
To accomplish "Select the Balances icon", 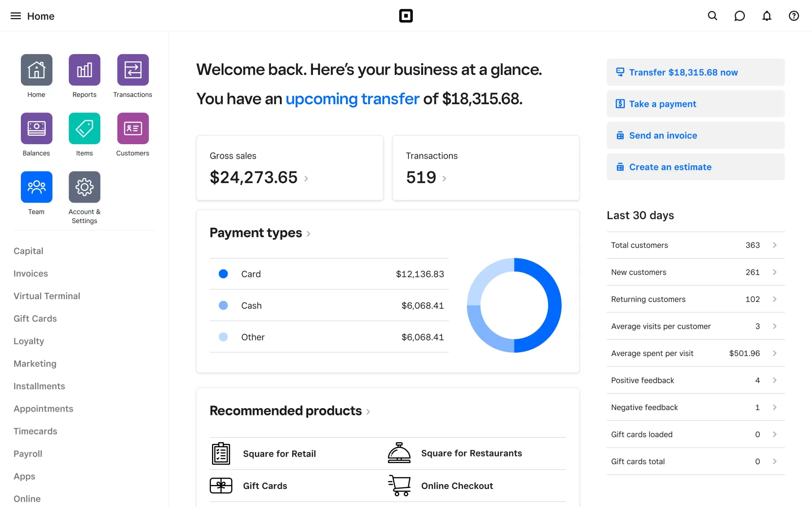I will coord(36,128).
